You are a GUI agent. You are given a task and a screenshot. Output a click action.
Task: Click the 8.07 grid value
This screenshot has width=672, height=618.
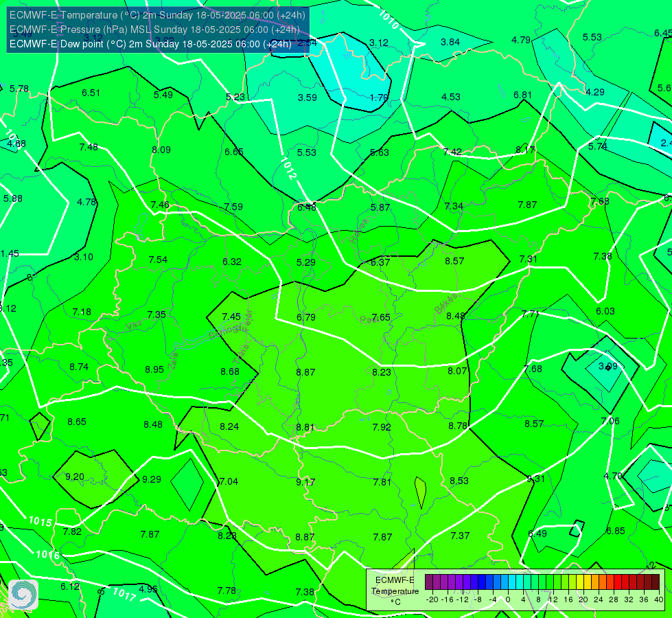pos(457,371)
